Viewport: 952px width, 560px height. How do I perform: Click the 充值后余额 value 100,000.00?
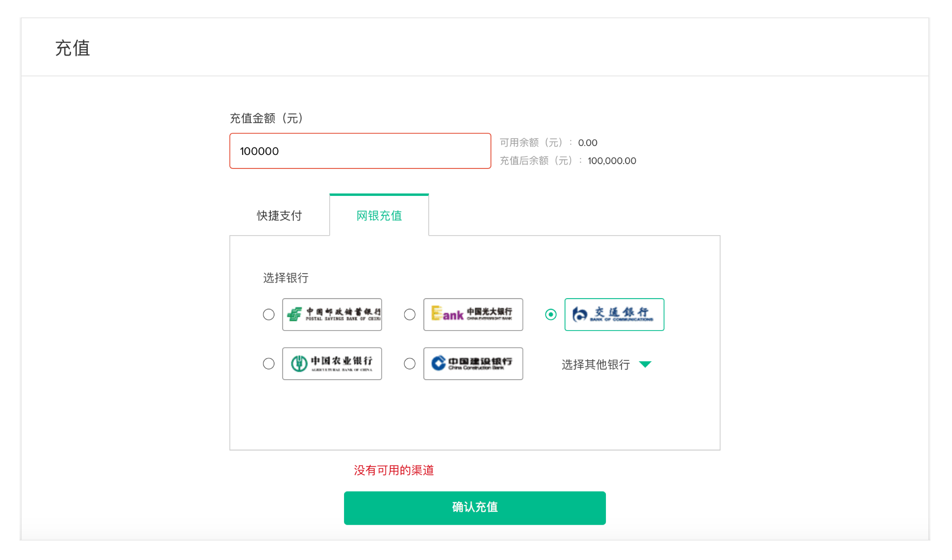pos(612,161)
